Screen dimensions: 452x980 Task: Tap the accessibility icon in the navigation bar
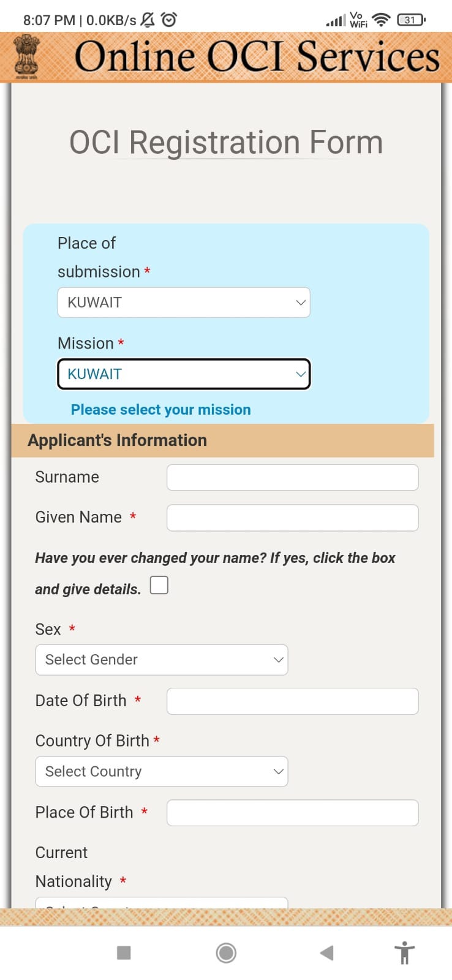click(404, 953)
